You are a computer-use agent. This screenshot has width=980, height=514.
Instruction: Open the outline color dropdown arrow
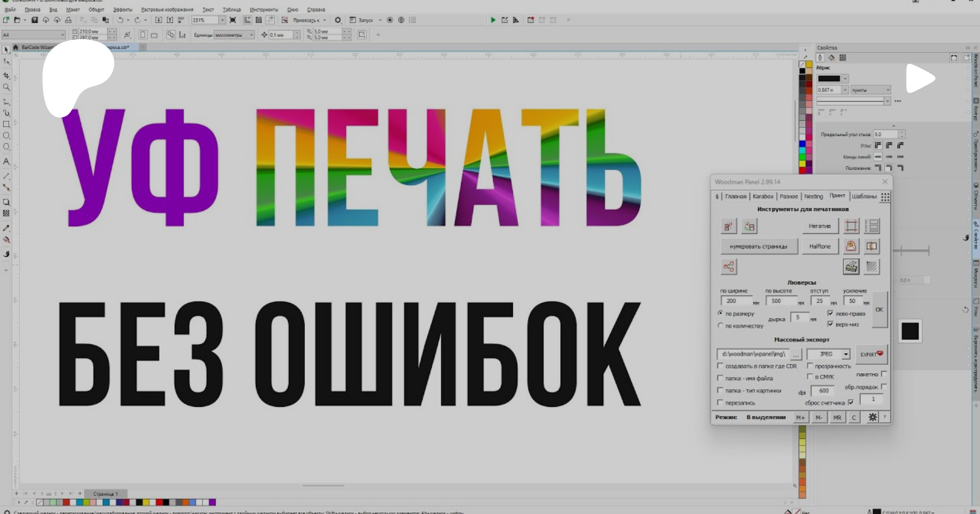point(845,78)
